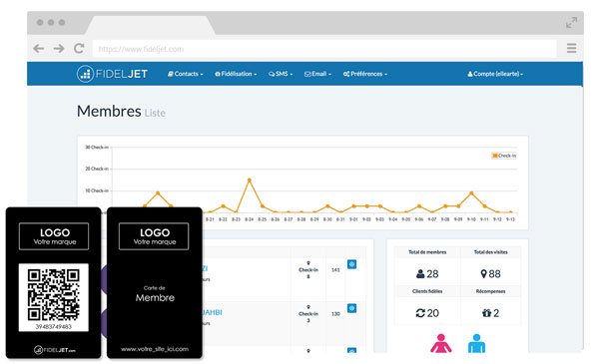Screen dimensions: 599x364
Task: Click the Total des visites header
Action: point(490,252)
